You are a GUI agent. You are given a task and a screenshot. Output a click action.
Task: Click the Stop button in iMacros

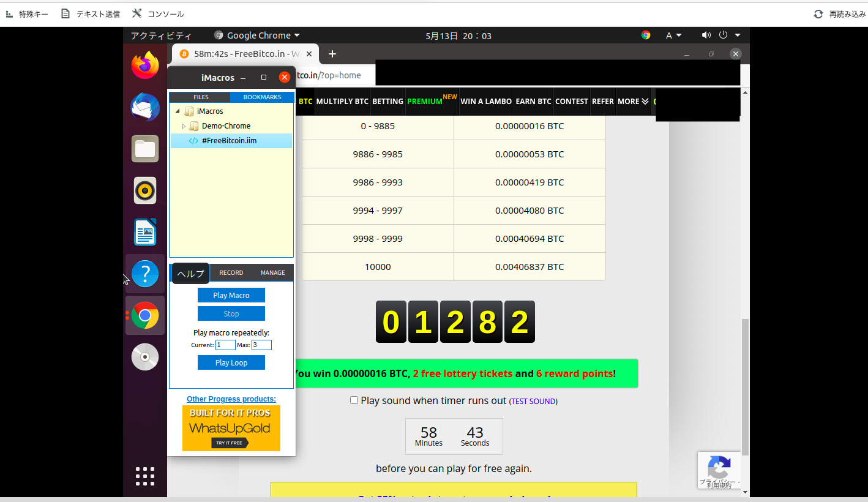point(231,313)
